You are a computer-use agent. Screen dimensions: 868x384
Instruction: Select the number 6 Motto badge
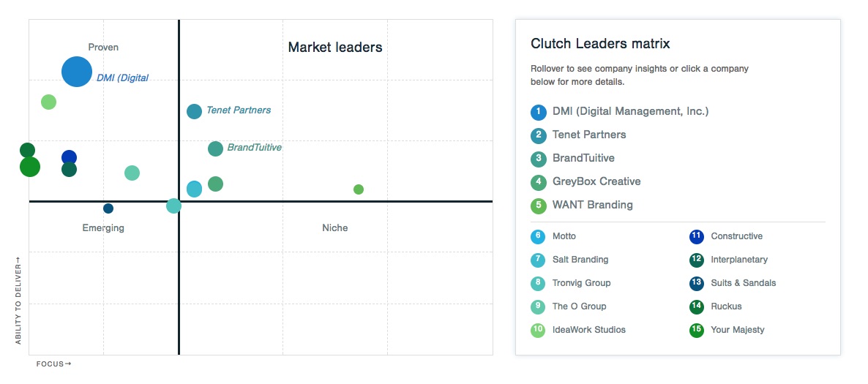[538, 236]
